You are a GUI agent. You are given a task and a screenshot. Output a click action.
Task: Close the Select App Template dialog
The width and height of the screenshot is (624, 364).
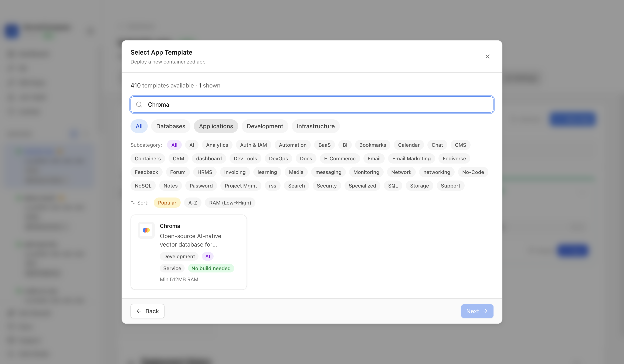click(x=487, y=56)
